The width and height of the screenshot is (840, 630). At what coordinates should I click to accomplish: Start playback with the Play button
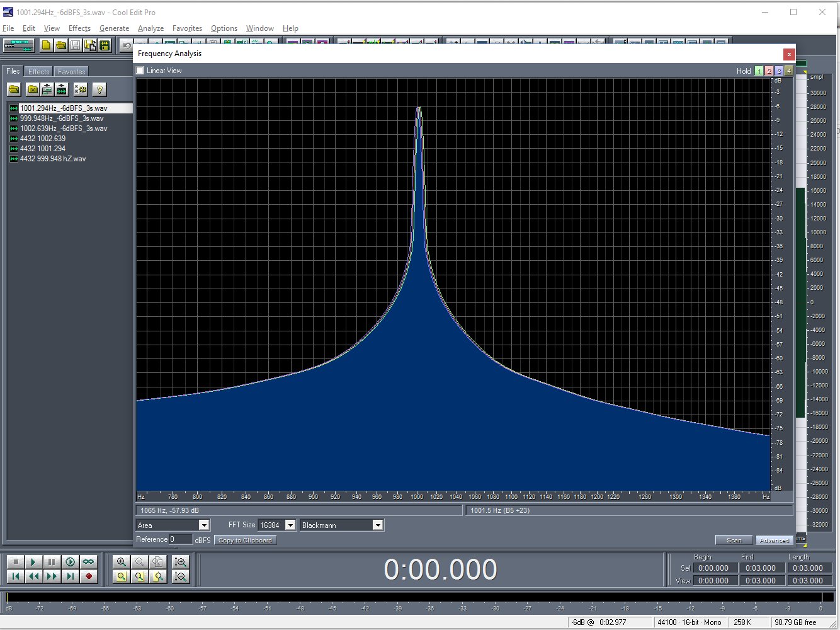34,561
